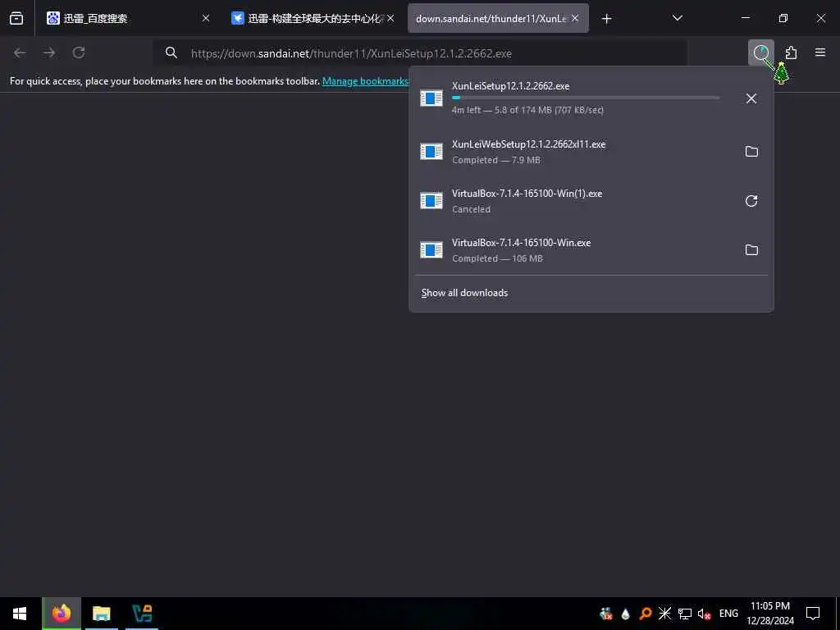Open the Manage bookmarks link
This screenshot has width=840, height=630.
pyautogui.click(x=365, y=81)
